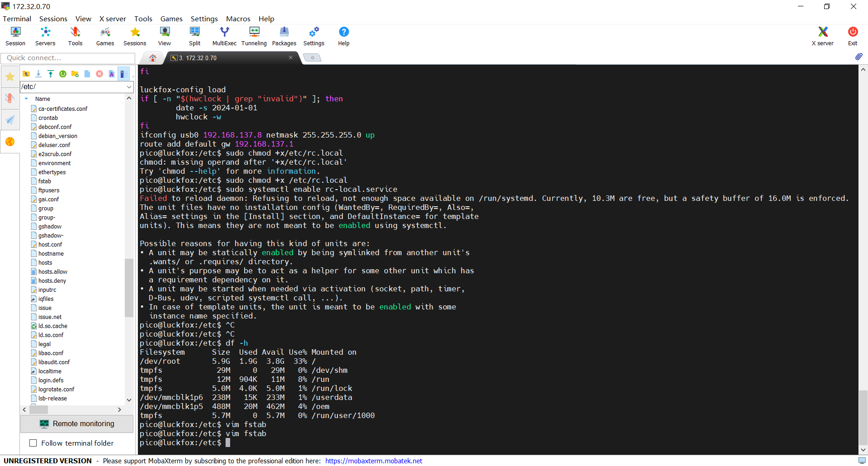Go to the home tab icon
Screen dimensions: 868x466
tap(153, 58)
